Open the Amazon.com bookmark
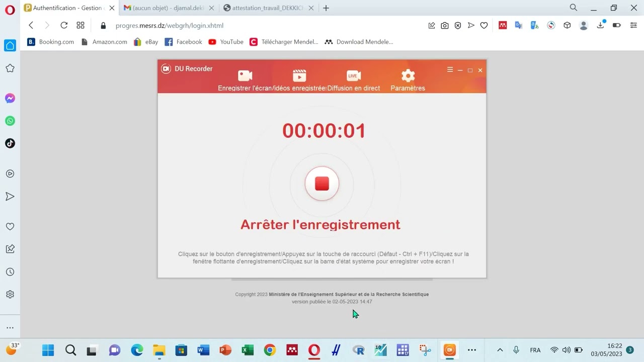Viewport: 644px width, 362px height. [104, 42]
